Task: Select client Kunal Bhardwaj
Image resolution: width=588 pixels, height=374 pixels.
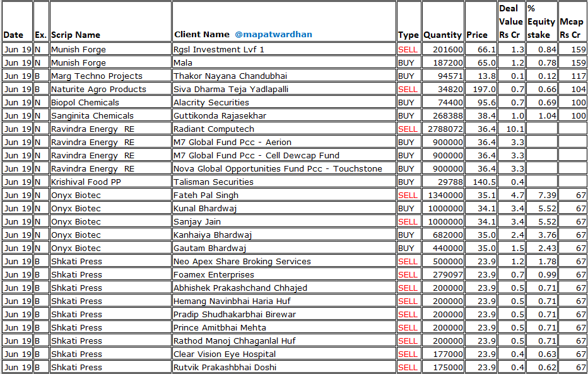Action: (x=205, y=208)
